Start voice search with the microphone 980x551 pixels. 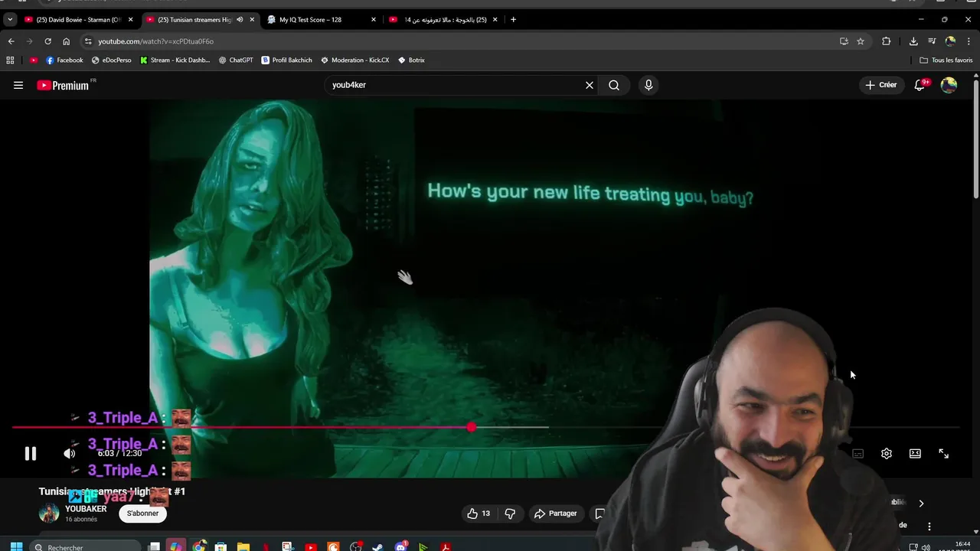[648, 85]
